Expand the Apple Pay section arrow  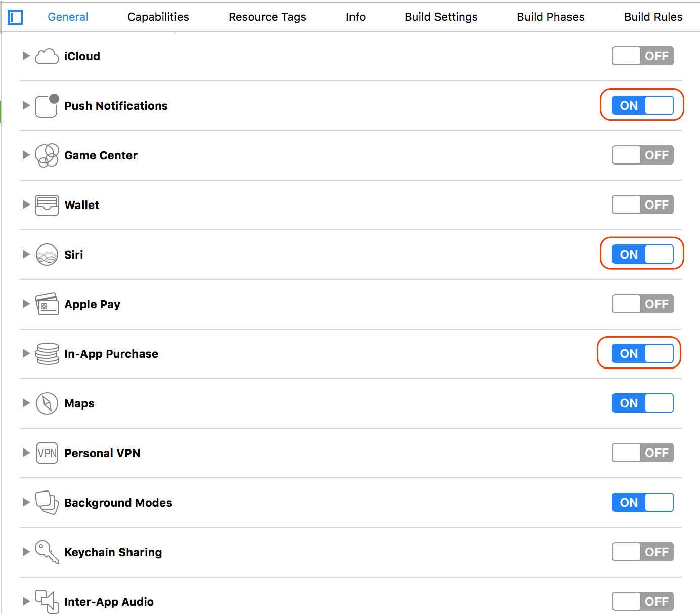click(26, 304)
